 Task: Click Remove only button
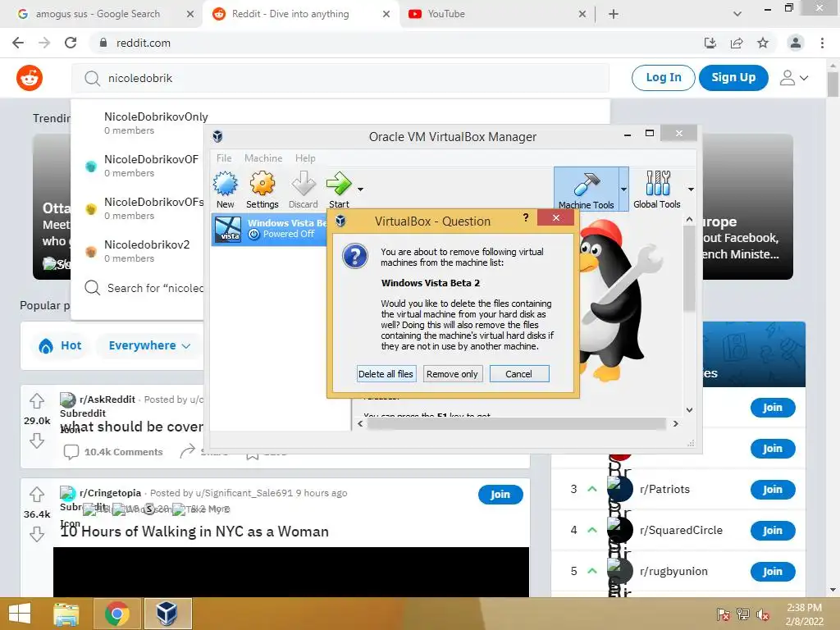452,374
